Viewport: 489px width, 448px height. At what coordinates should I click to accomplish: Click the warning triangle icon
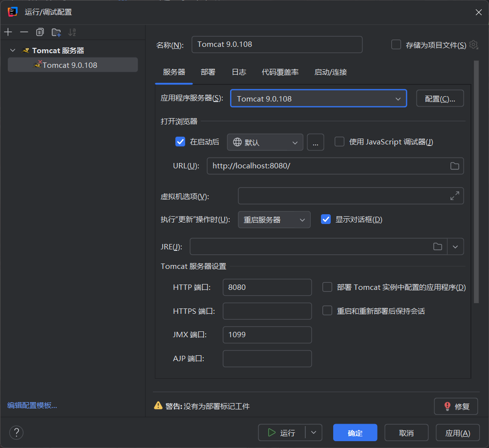[x=158, y=406]
